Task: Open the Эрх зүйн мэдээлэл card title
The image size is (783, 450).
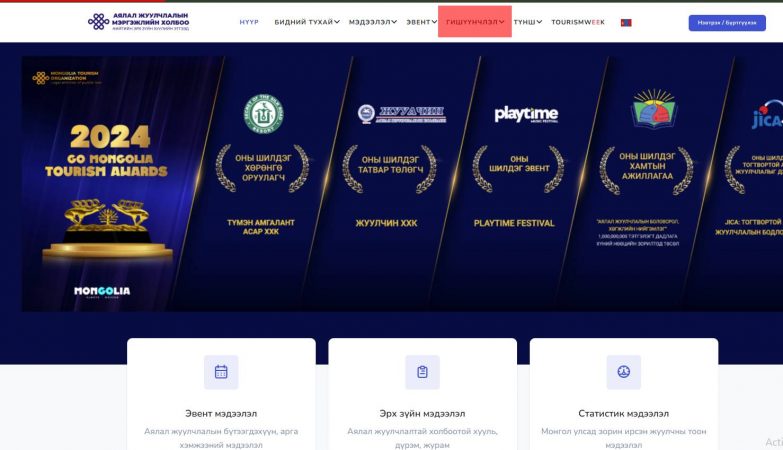Action: click(422, 414)
